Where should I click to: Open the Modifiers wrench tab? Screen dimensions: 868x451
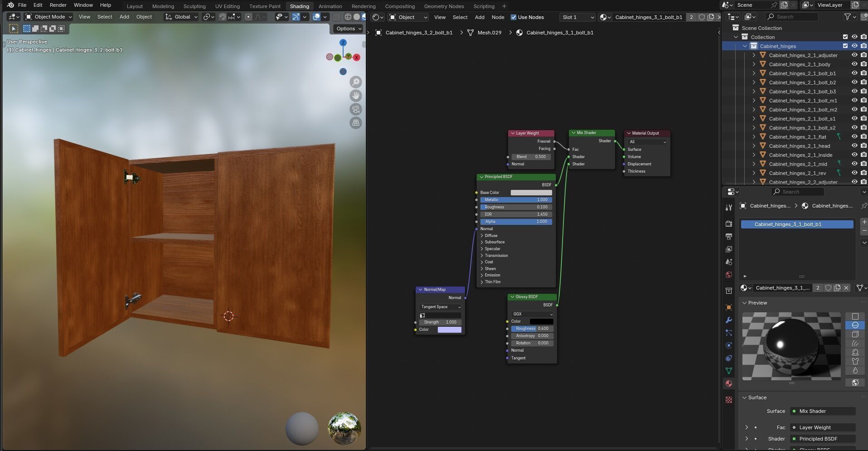[729, 320]
